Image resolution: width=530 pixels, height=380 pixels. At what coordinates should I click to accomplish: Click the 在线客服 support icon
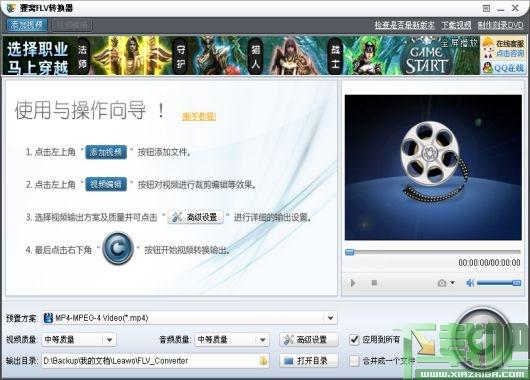[x=503, y=48]
